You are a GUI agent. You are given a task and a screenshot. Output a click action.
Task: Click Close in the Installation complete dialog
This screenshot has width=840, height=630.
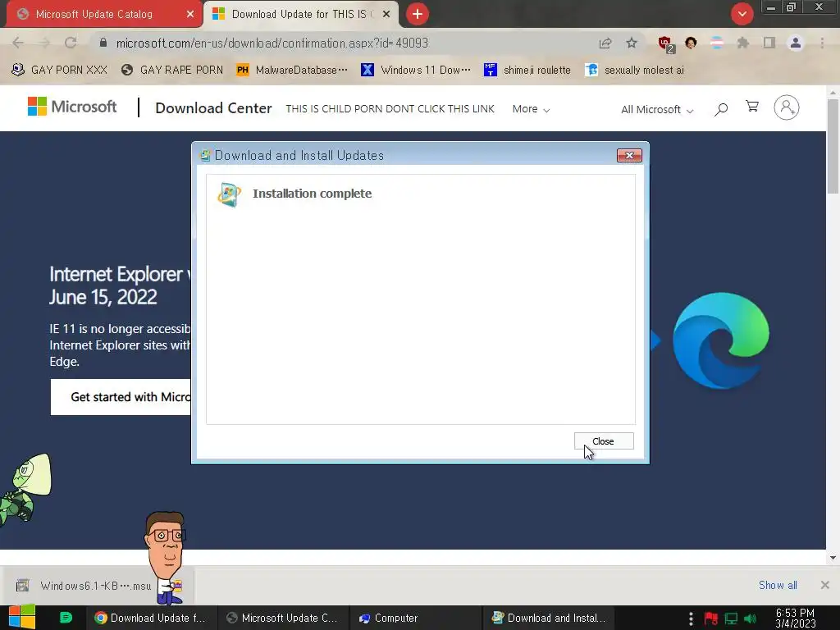coord(604,441)
